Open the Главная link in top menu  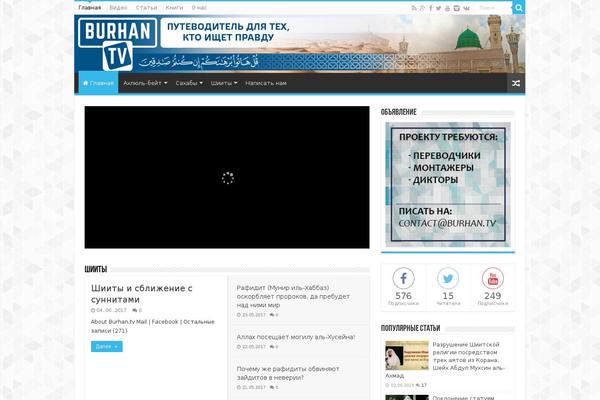coord(90,7)
